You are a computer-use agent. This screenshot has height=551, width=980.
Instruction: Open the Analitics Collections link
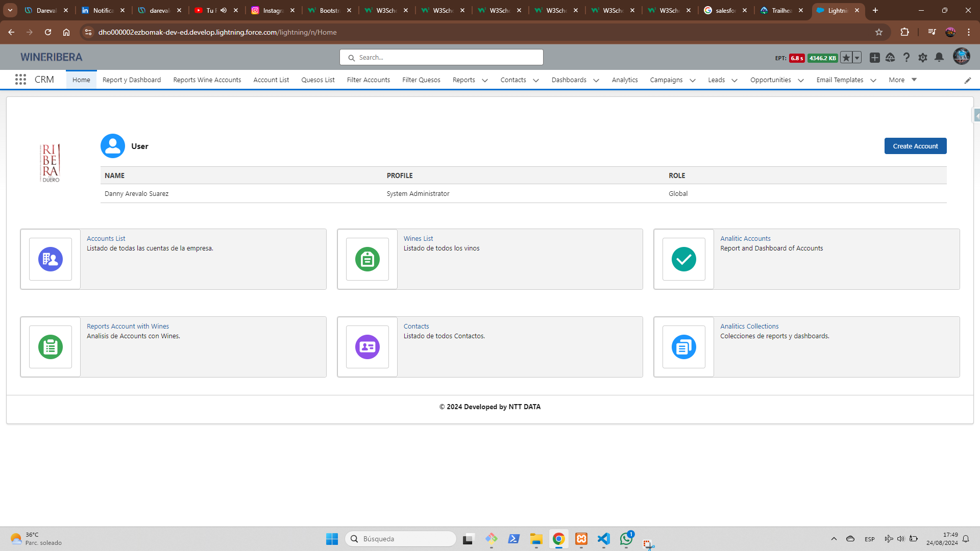[x=749, y=326]
